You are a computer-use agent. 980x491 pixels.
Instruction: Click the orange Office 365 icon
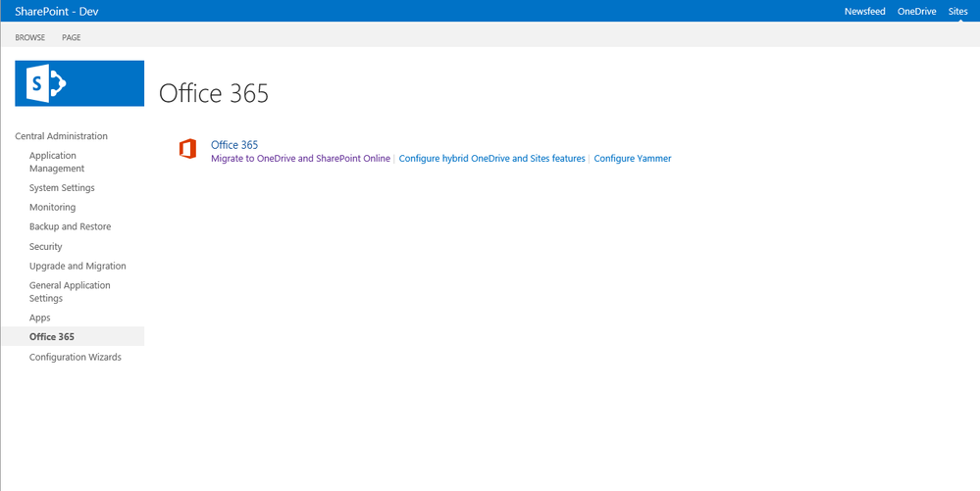pos(187,149)
